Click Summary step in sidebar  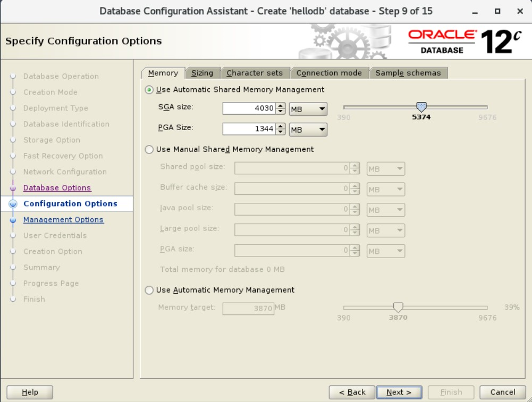click(41, 268)
